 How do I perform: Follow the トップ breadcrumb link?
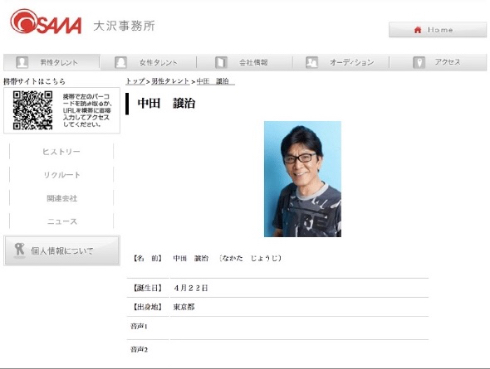pyautogui.click(x=135, y=81)
